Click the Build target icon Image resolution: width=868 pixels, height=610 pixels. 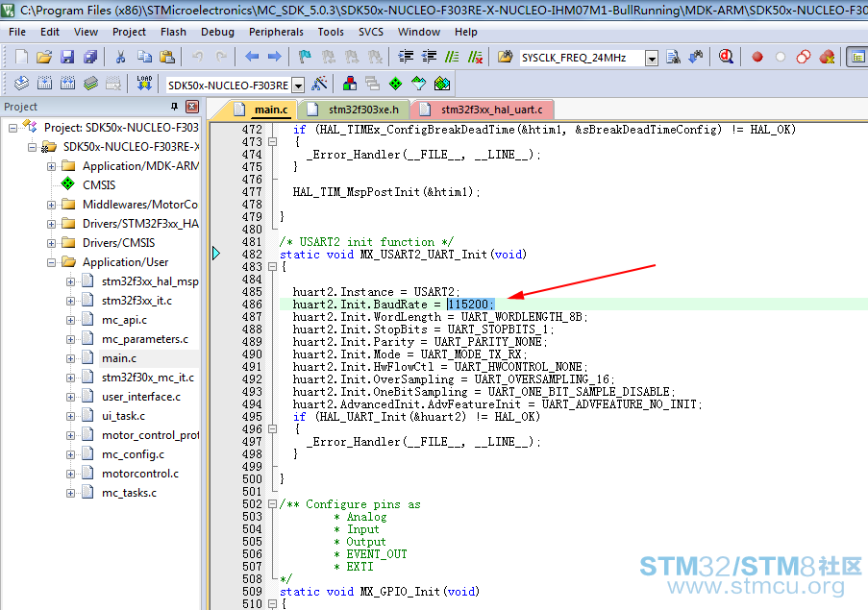45,84
